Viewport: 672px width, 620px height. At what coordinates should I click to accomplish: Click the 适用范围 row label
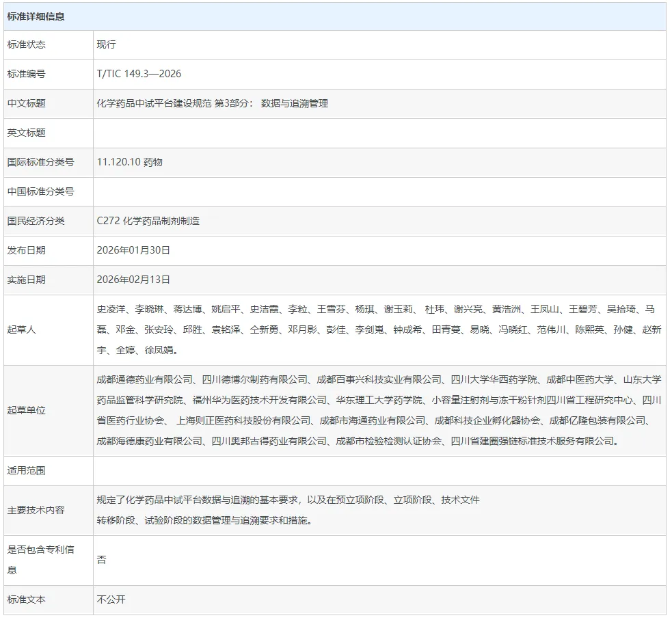(26, 471)
